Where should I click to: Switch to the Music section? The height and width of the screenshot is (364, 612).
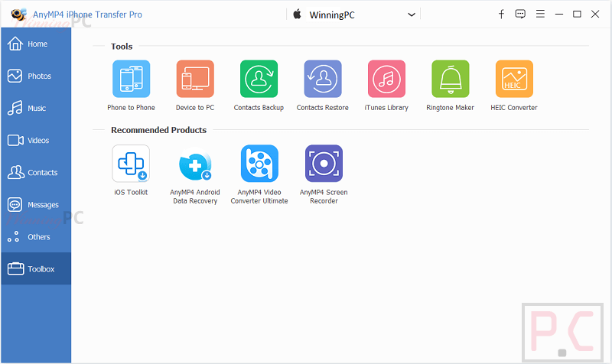coord(36,108)
